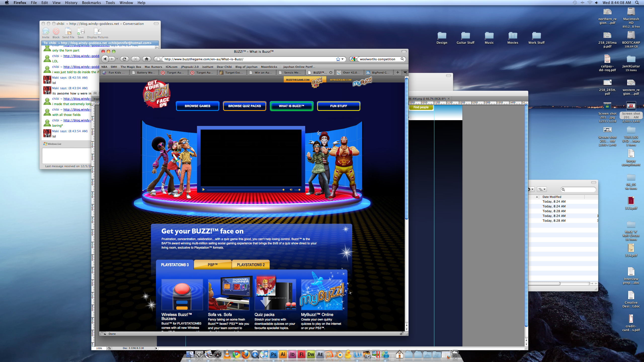Expand the URL bar history dropdown
Viewport: 644px width, 362px height.
(342, 59)
